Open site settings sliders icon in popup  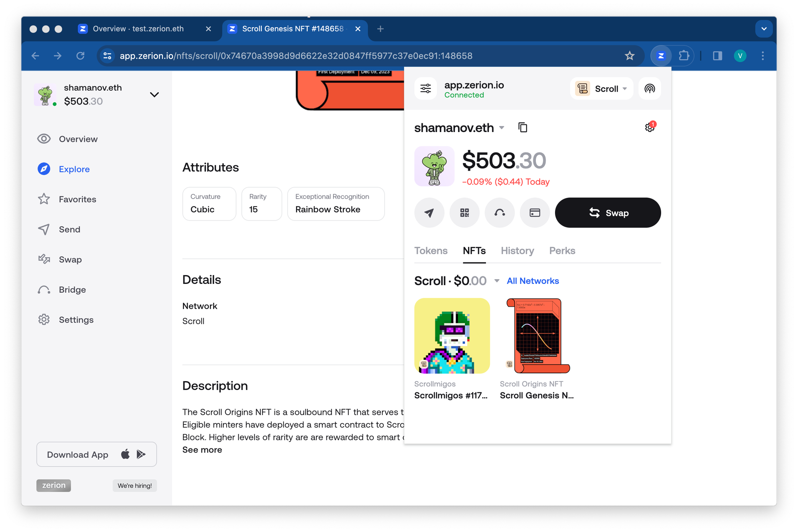coord(426,88)
